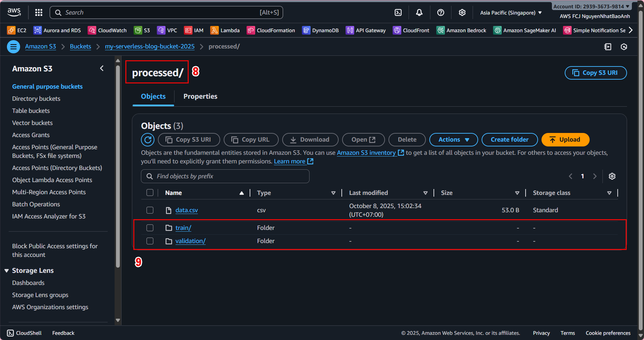Switch to the Objects tab

153,96
